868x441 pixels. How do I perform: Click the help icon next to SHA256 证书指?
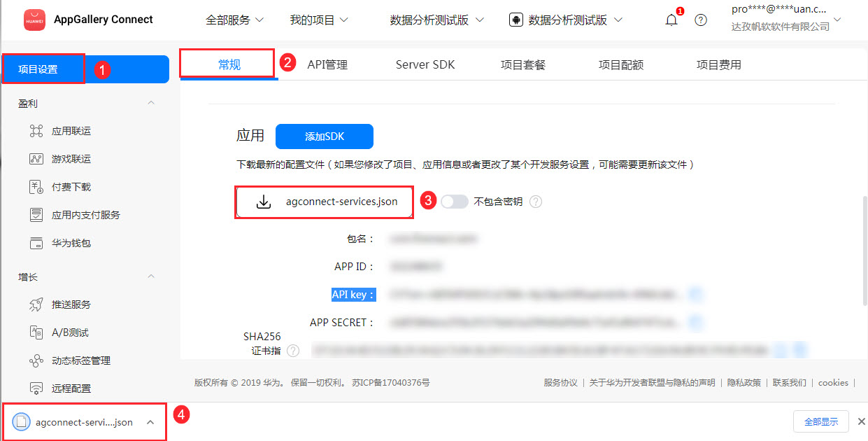click(x=293, y=350)
